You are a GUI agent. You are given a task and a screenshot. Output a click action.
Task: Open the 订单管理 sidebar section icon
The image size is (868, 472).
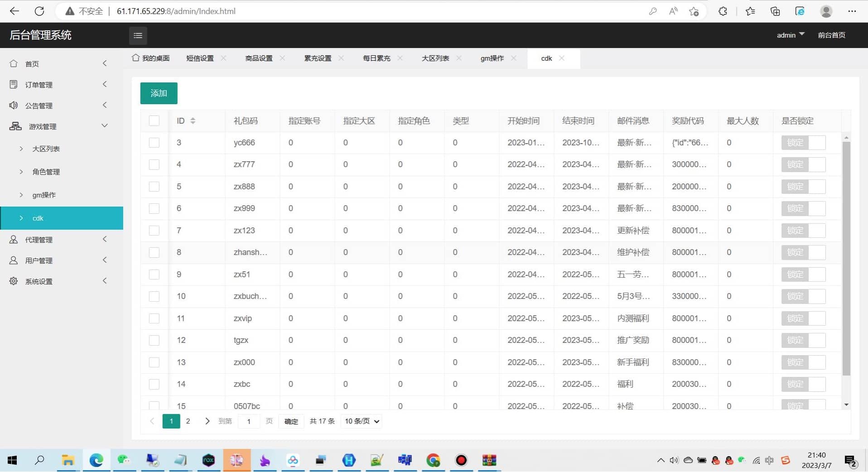(x=13, y=84)
